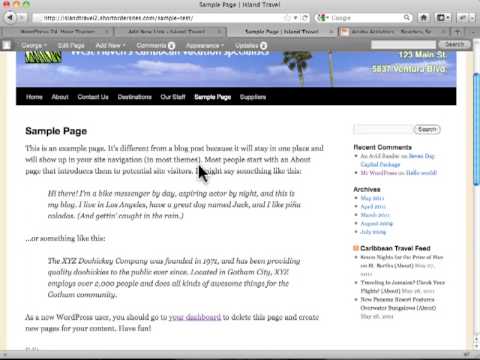Screen dimensions: 480x360
Task: Go to the browser home page icon
Action: [424, 18]
